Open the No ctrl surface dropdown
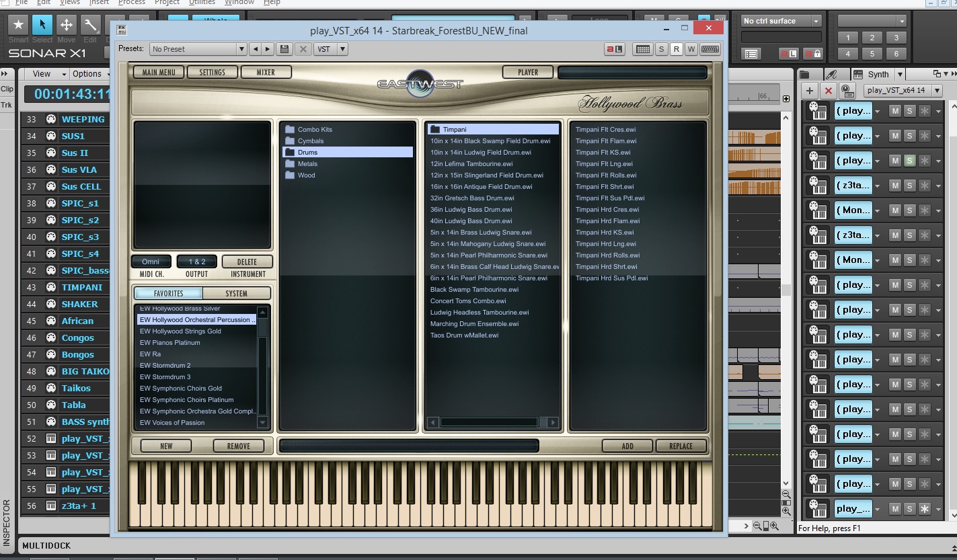 pos(781,21)
